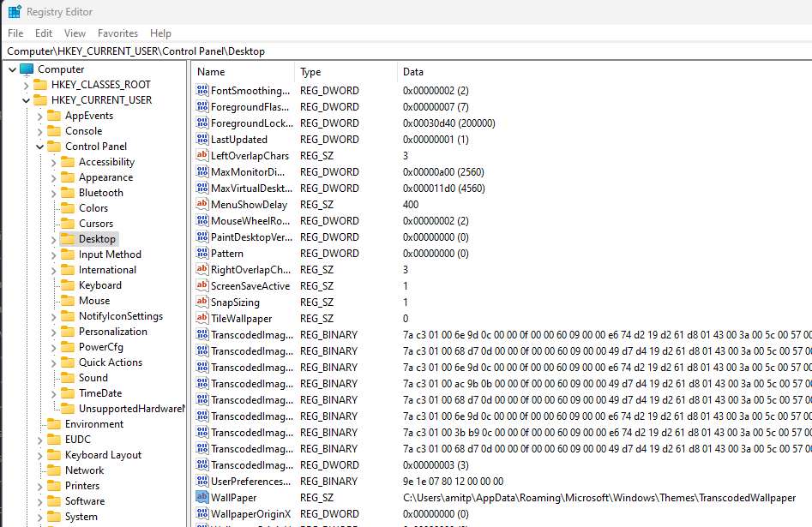
Task: Click the Personalization folder icon
Action: (x=67, y=332)
